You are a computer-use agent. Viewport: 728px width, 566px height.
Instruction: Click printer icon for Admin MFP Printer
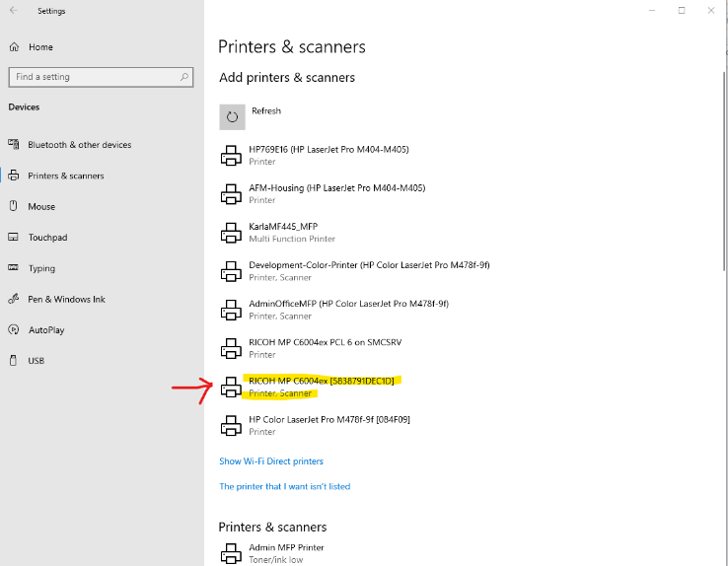231,553
